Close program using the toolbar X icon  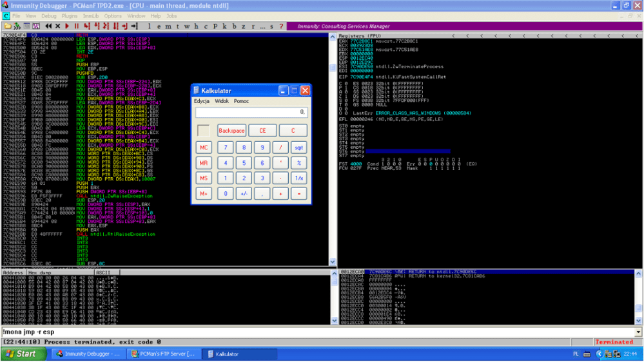point(58,26)
